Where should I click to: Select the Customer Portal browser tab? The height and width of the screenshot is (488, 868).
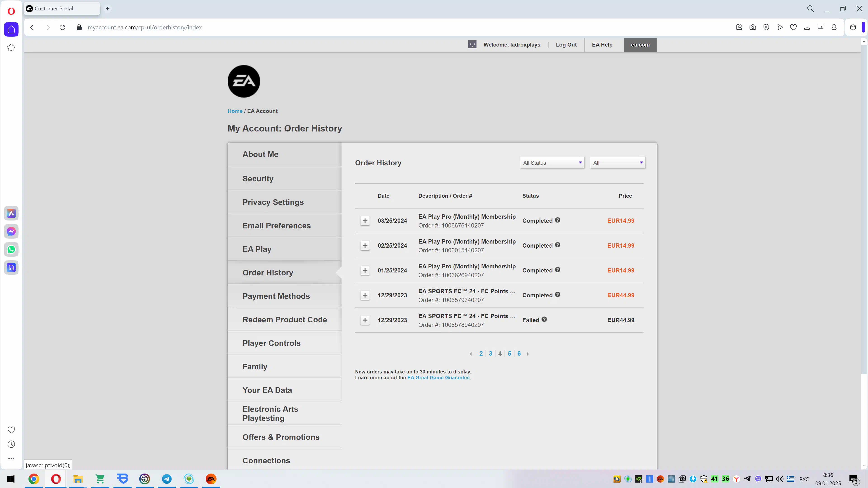pos(62,8)
